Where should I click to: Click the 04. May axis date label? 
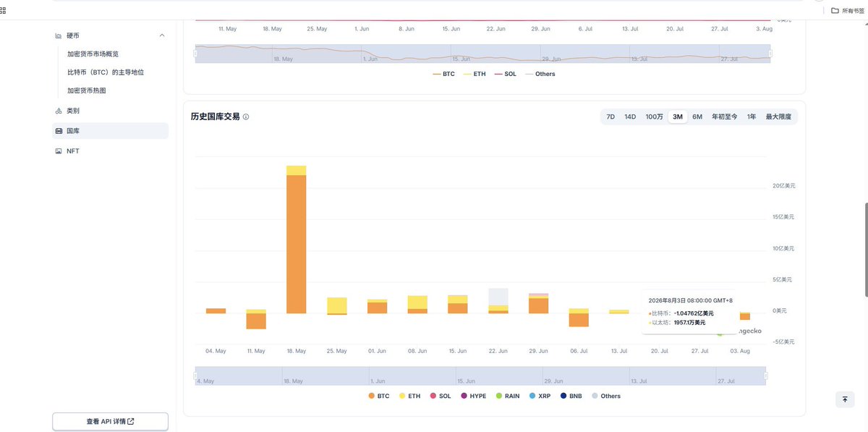pos(216,351)
